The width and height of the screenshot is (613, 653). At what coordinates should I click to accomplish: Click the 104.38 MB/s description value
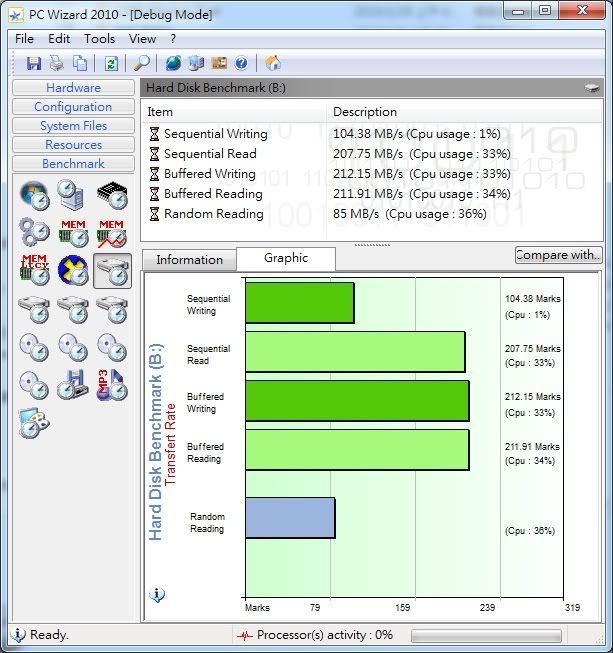[417, 134]
